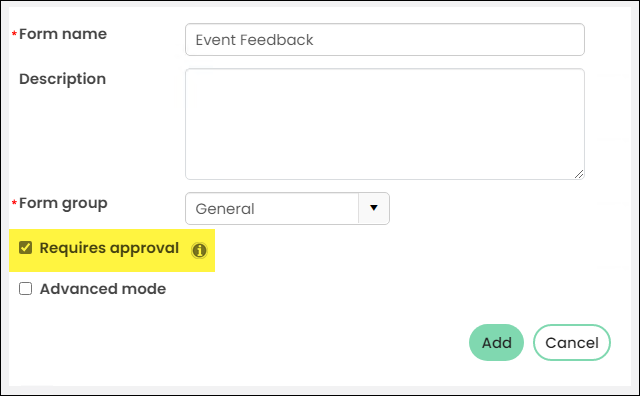Click the black dropdown triangle icon
The image size is (640, 396).
[x=373, y=208]
